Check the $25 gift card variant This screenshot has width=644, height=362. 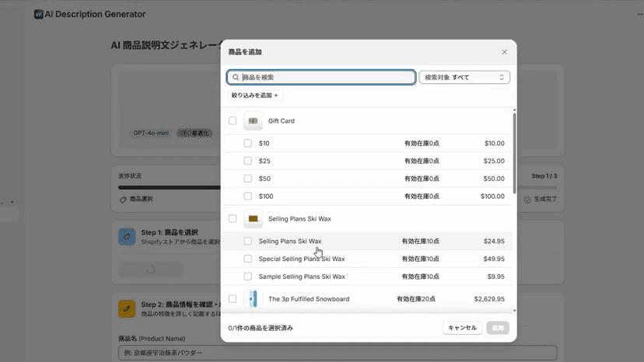point(247,161)
